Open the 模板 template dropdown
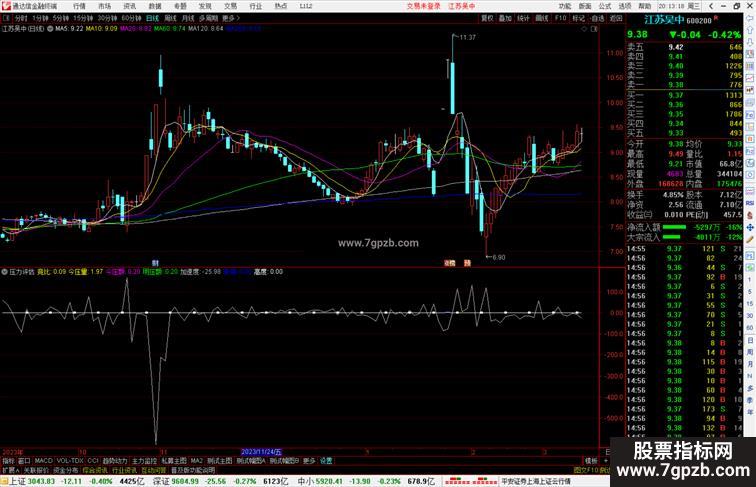 pyautogui.click(x=591, y=461)
